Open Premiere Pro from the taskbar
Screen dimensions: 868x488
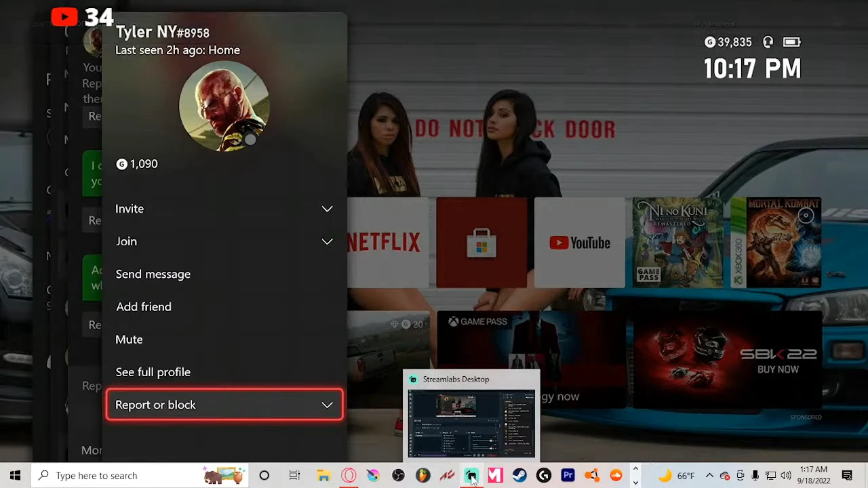pyautogui.click(x=568, y=476)
